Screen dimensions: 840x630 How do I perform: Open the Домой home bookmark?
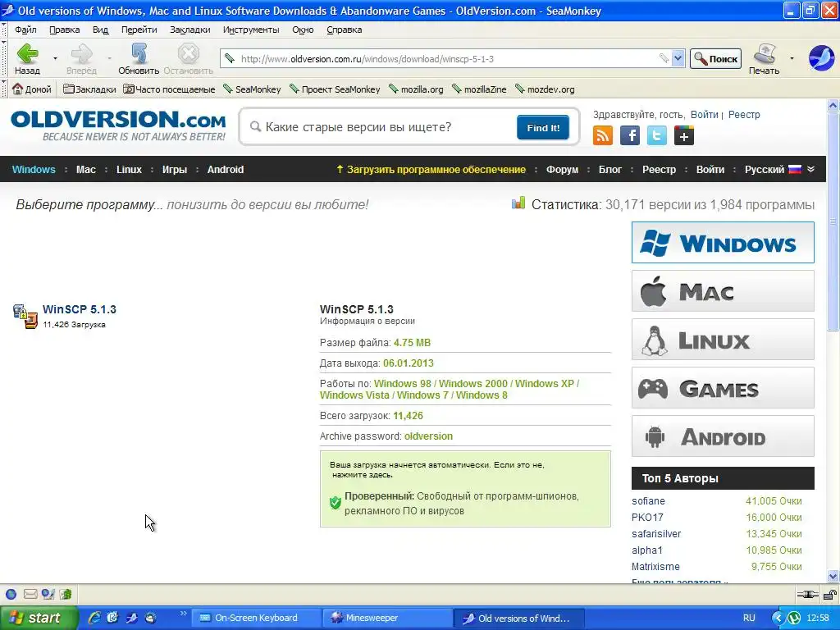coord(32,89)
